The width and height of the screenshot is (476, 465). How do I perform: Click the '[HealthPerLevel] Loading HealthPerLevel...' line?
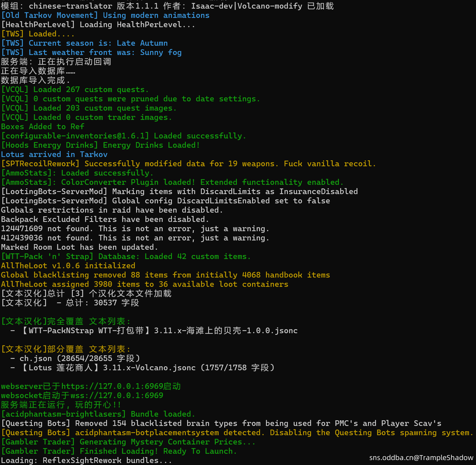coord(98,25)
